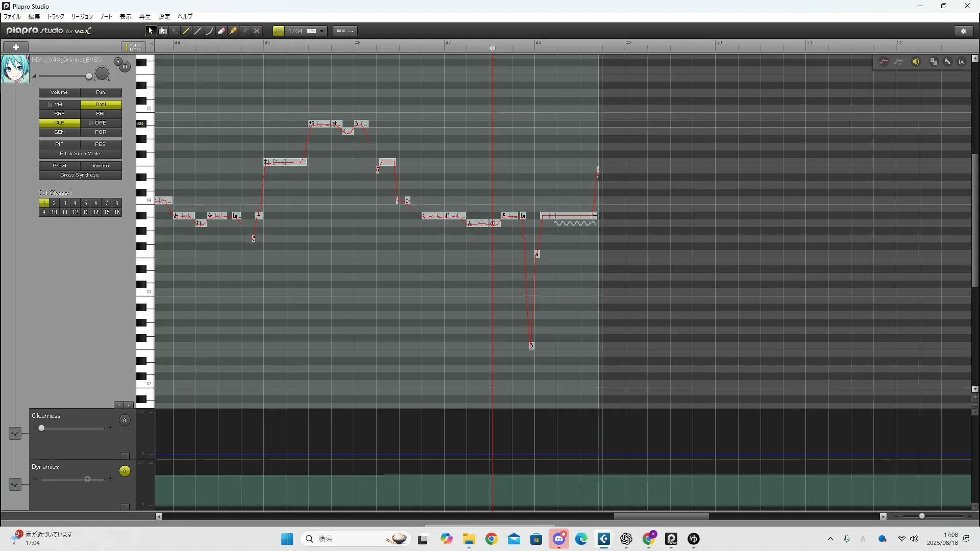The height and width of the screenshot is (551, 980).
Task: Click the Vibrato button
Action: click(101, 166)
